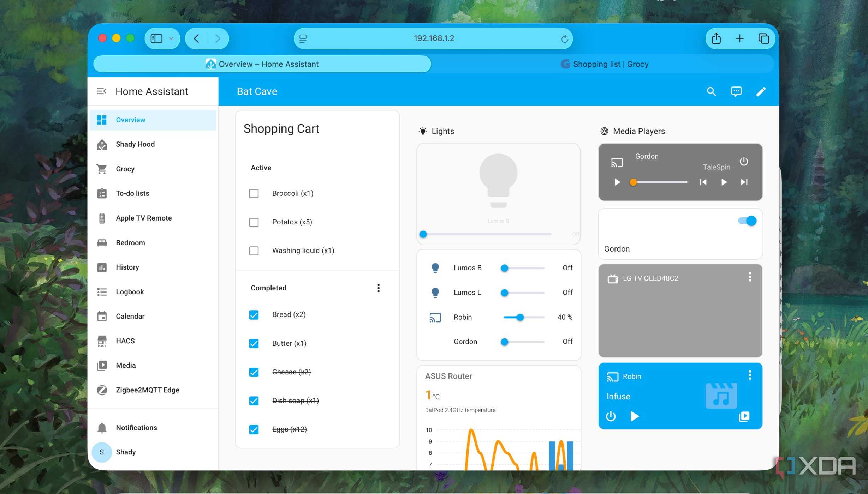Open To-do lists in the sidebar
The height and width of the screenshot is (494, 868).
pyautogui.click(x=153, y=193)
